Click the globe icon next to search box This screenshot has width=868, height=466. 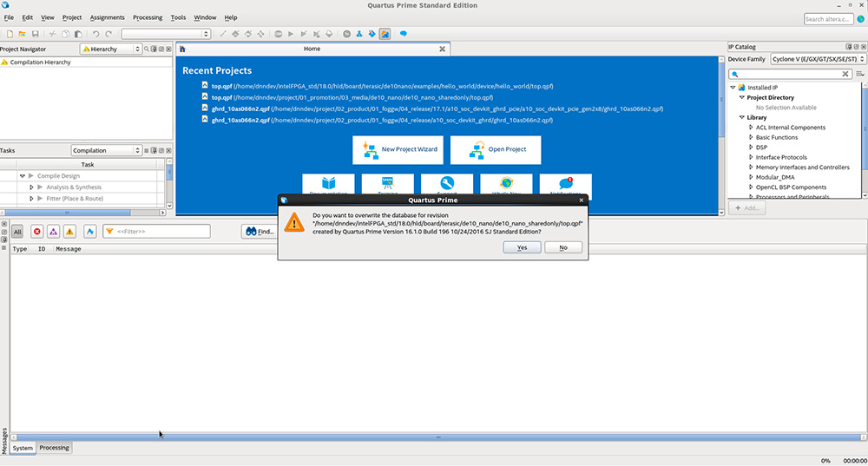[861, 19]
